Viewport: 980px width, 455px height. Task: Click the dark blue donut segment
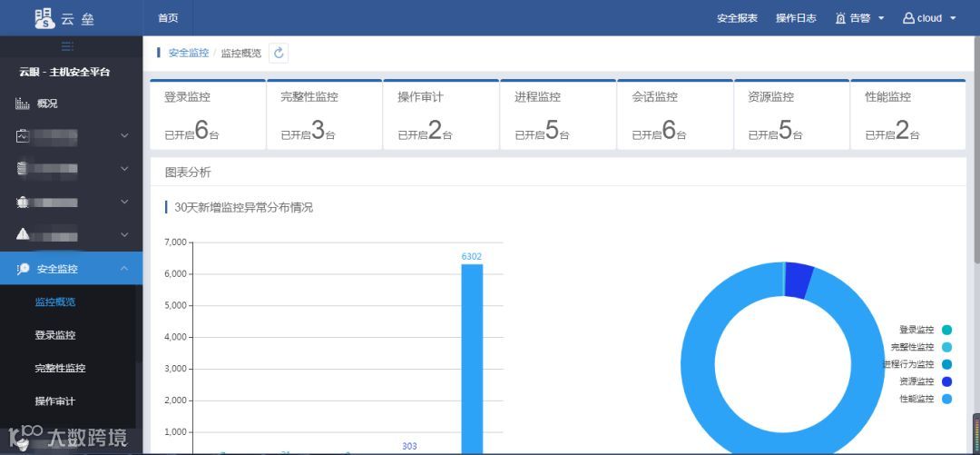pyautogui.click(x=799, y=279)
